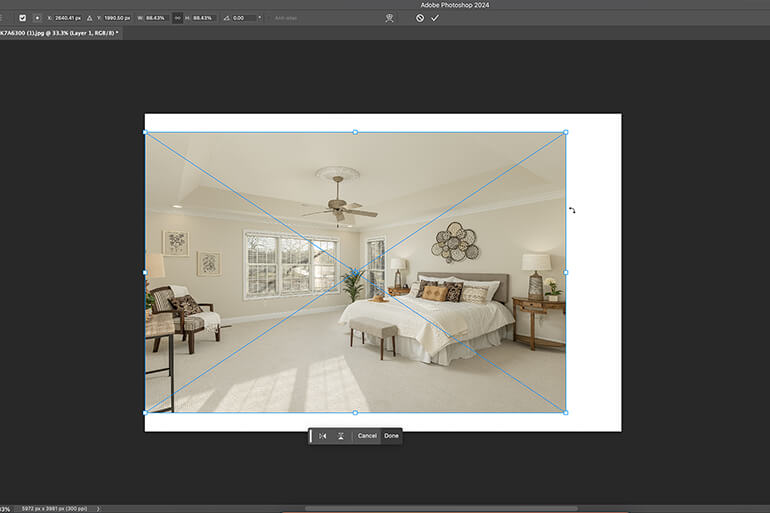Select the reference point location square
Screen dimensions: 770x513
pos(37,18)
